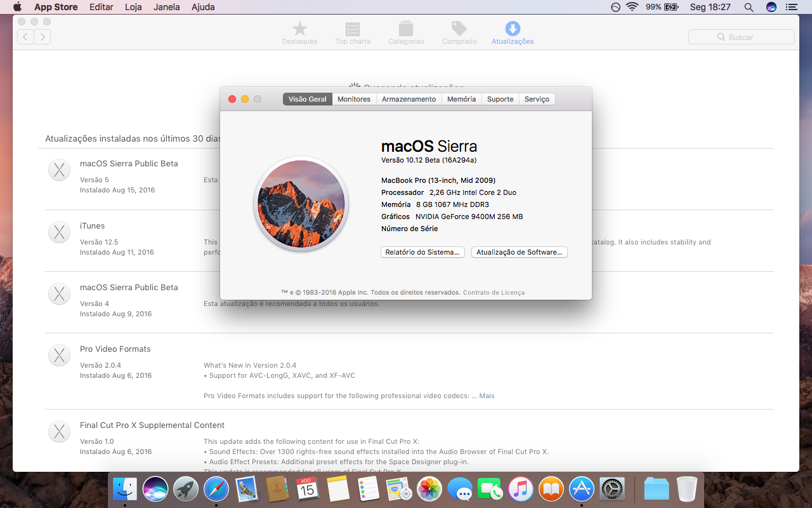Open the Janela menu

click(167, 7)
